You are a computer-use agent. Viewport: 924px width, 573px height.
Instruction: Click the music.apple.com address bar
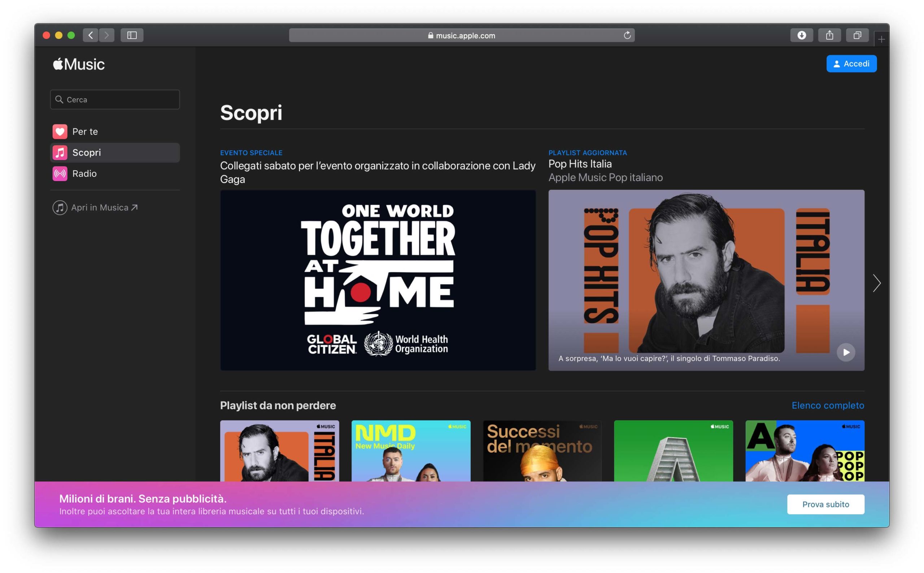[462, 35]
